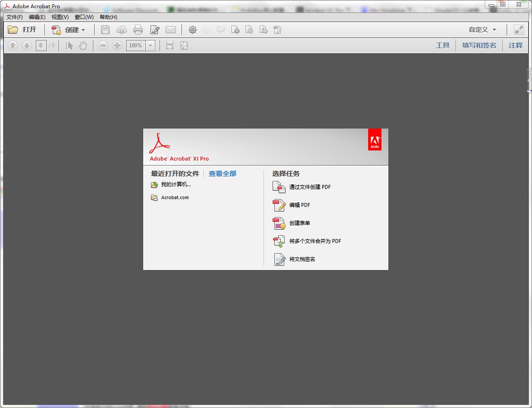
Task: Click the cloud upload icon
Action: (122, 30)
